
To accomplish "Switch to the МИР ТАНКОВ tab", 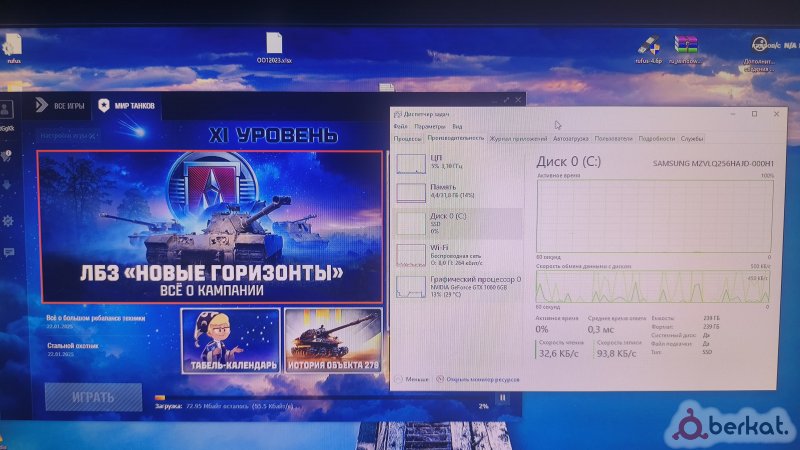I will [x=127, y=106].
